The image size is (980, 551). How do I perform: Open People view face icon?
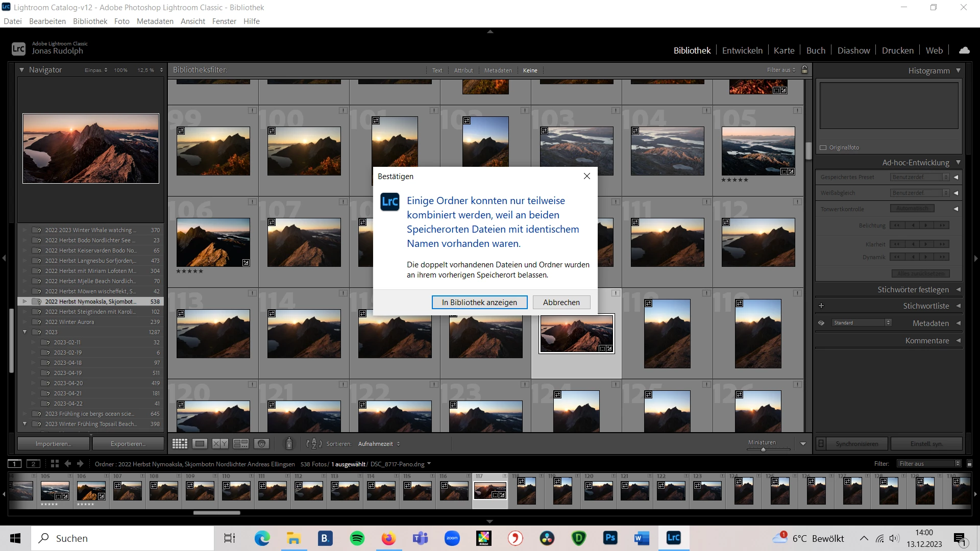261,444
